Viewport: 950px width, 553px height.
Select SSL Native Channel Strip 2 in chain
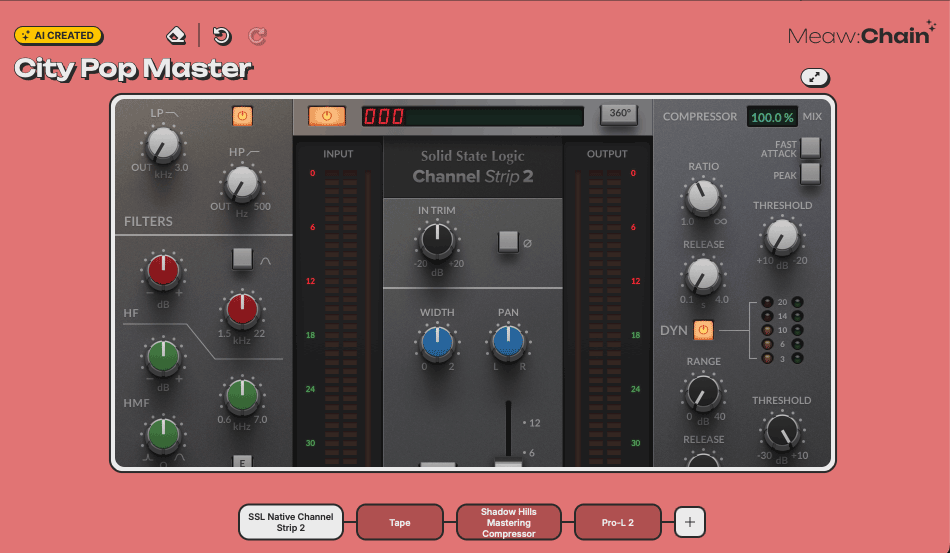click(291, 522)
